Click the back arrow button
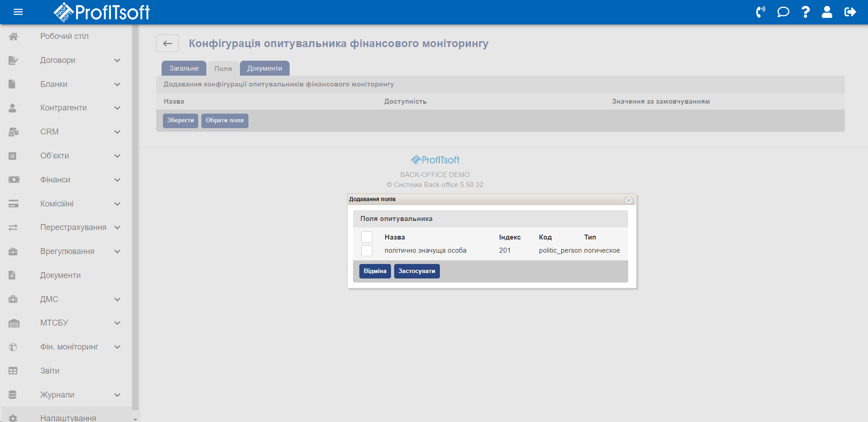The height and width of the screenshot is (422, 868). coord(167,43)
